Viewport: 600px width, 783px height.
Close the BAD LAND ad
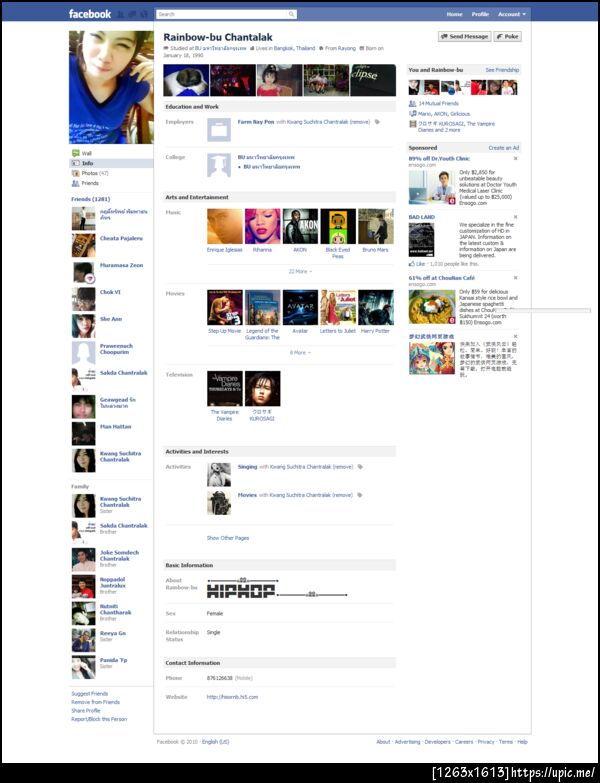[516, 217]
